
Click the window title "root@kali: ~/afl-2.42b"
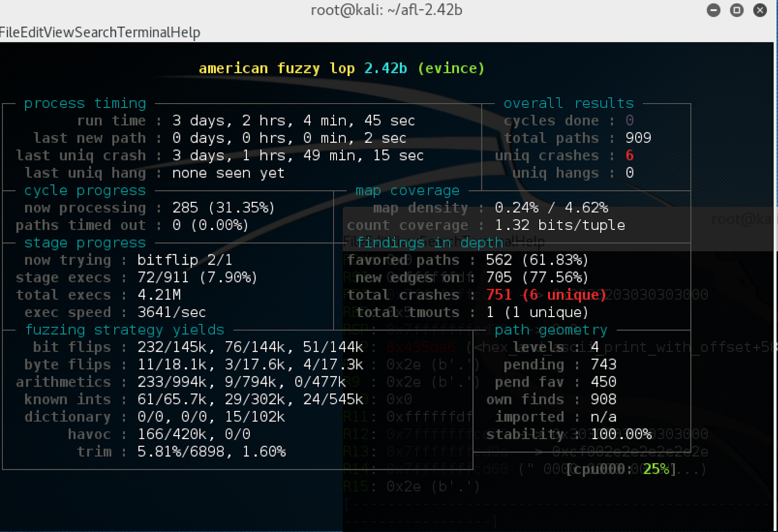387,10
